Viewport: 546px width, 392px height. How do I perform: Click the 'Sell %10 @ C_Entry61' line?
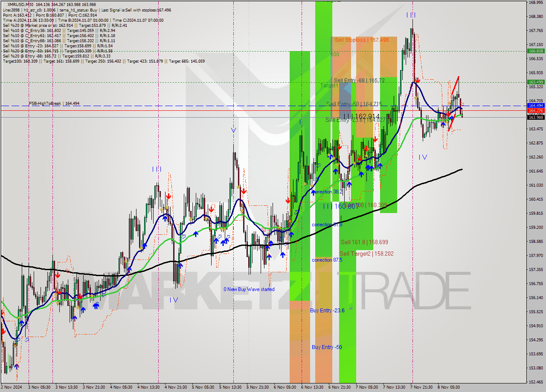tap(59, 35)
